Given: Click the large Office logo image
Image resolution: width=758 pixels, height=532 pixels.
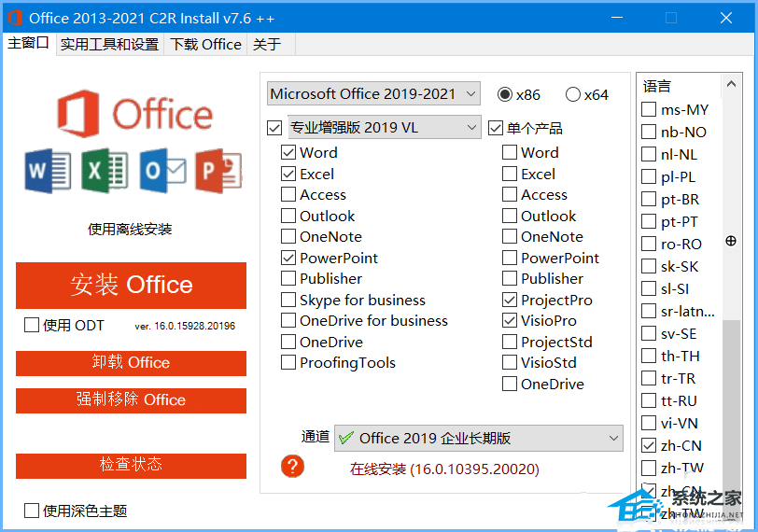Looking at the screenshot, I should pos(134,114).
